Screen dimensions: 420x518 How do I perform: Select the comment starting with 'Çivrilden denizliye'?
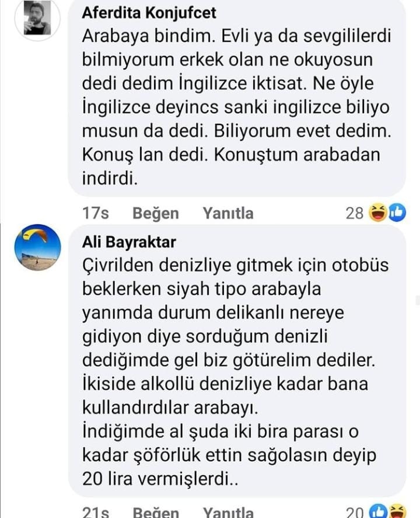click(x=237, y=361)
